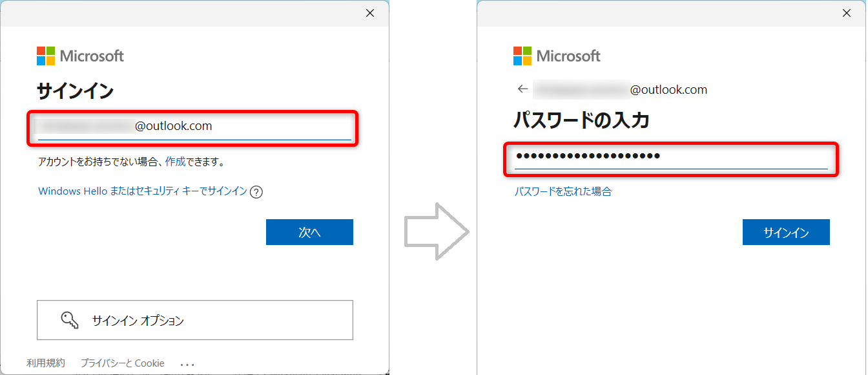Screen dimensions: 868x375
Task: Click the help icon beside Windows Hello link
Action: coord(256,191)
